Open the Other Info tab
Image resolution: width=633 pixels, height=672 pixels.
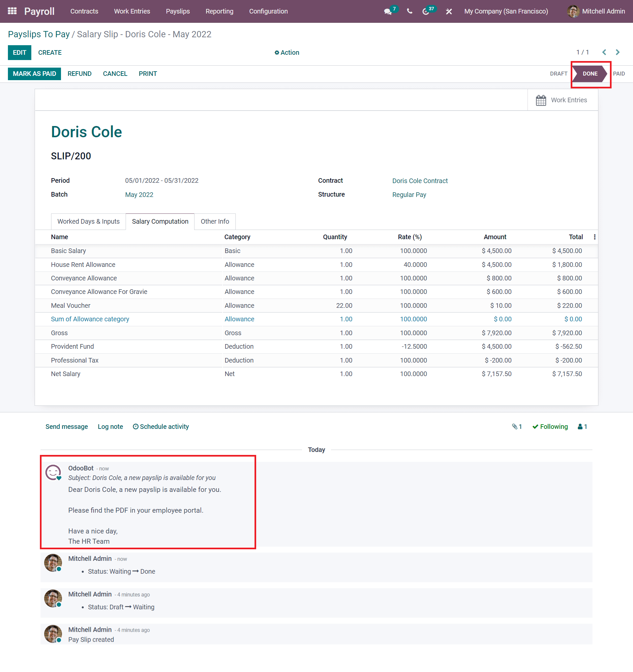215,221
